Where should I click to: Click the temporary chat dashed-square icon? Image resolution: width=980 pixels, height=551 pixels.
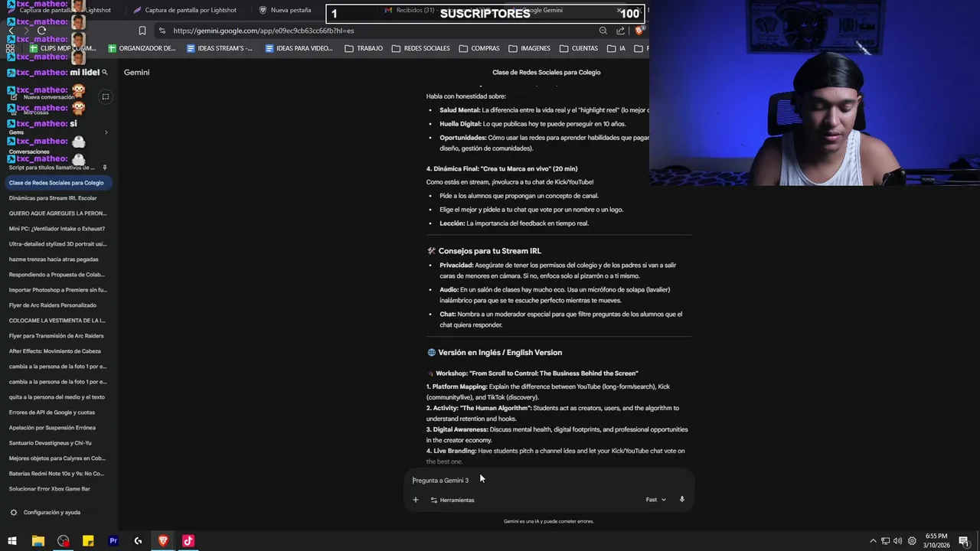click(106, 97)
